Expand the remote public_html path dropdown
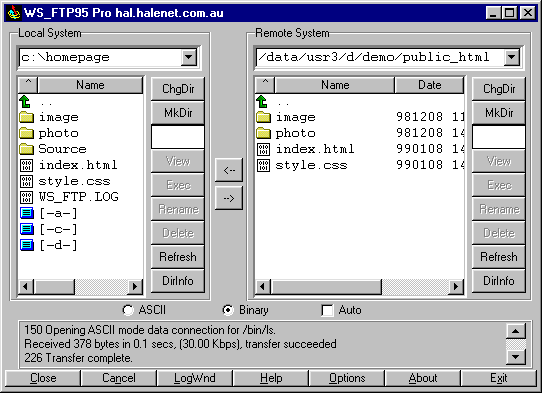The width and height of the screenshot is (542, 393). point(512,57)
